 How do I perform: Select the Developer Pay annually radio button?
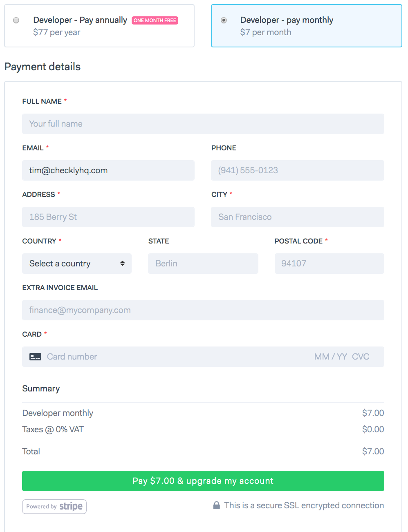(x=16, y=20)
